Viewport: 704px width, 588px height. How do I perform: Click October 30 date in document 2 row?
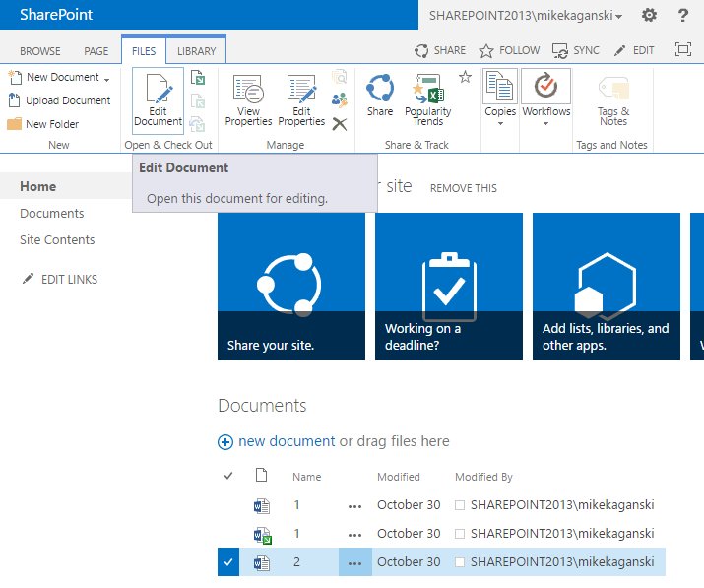tap(409, 562)
